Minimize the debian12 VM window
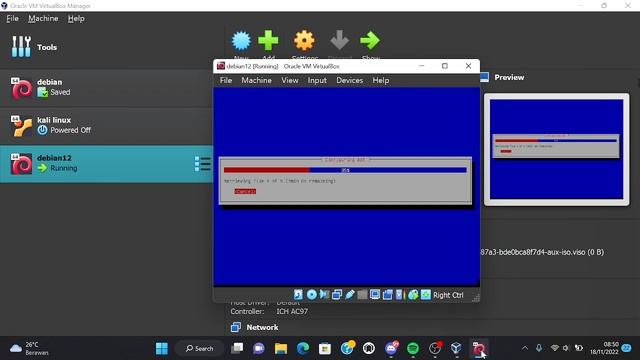The width and height of the screenshot is (640, 360). click(422, 66)
